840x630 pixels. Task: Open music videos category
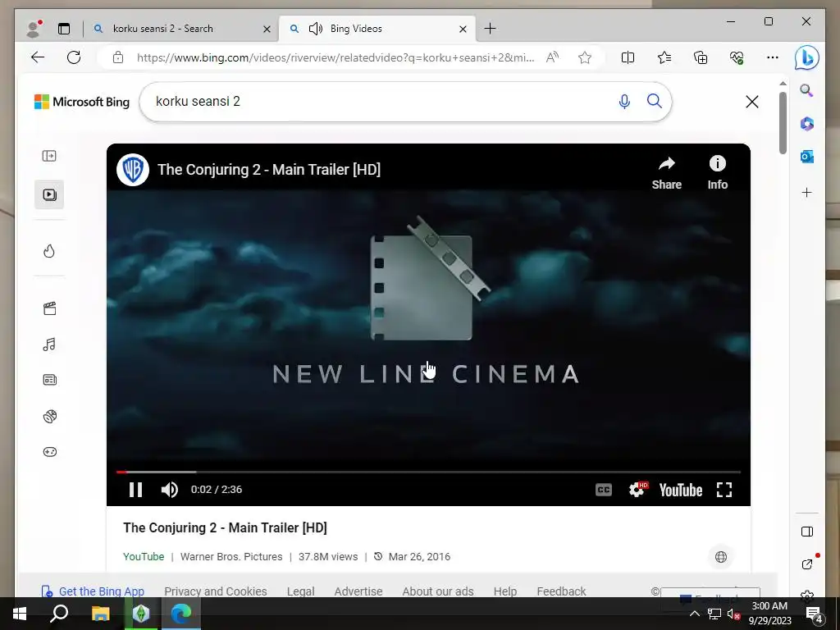[49, 345]
